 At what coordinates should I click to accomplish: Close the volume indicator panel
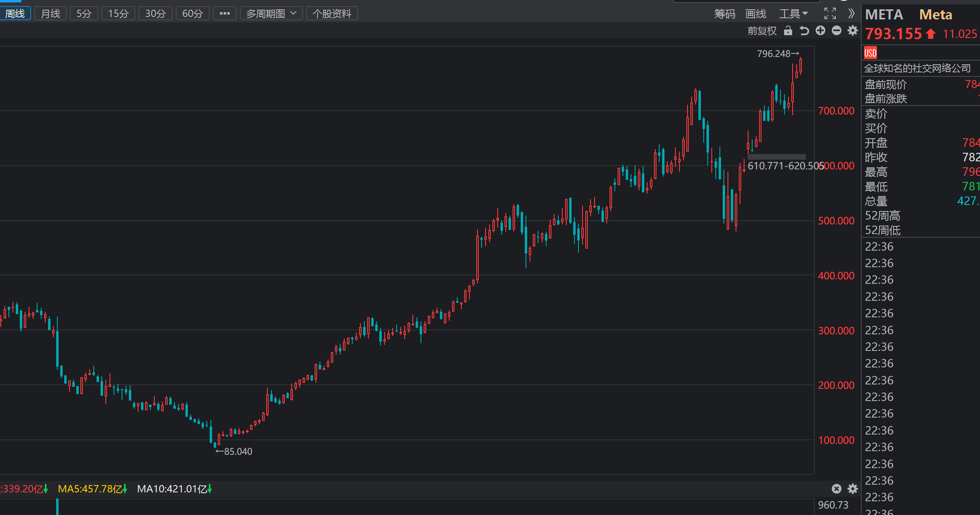837,489
